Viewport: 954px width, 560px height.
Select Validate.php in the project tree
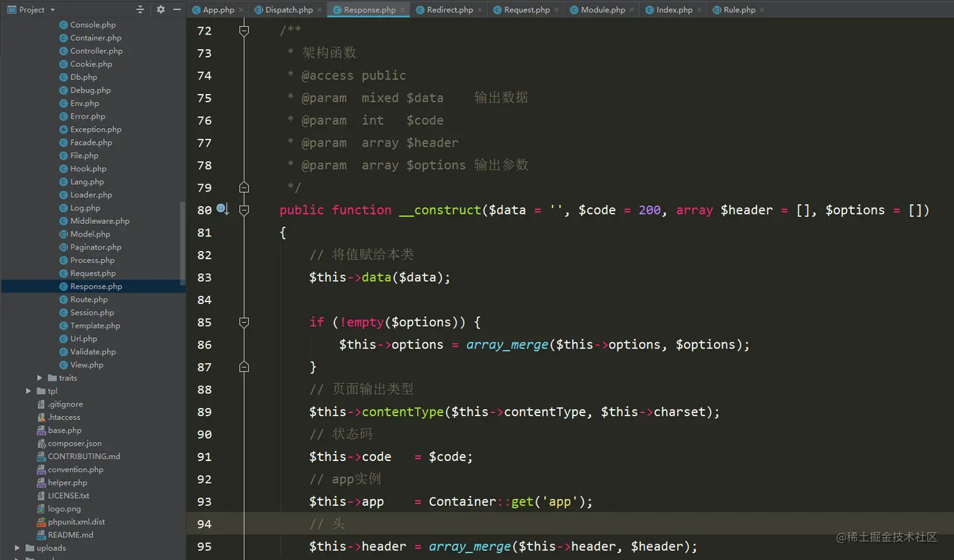93,352
